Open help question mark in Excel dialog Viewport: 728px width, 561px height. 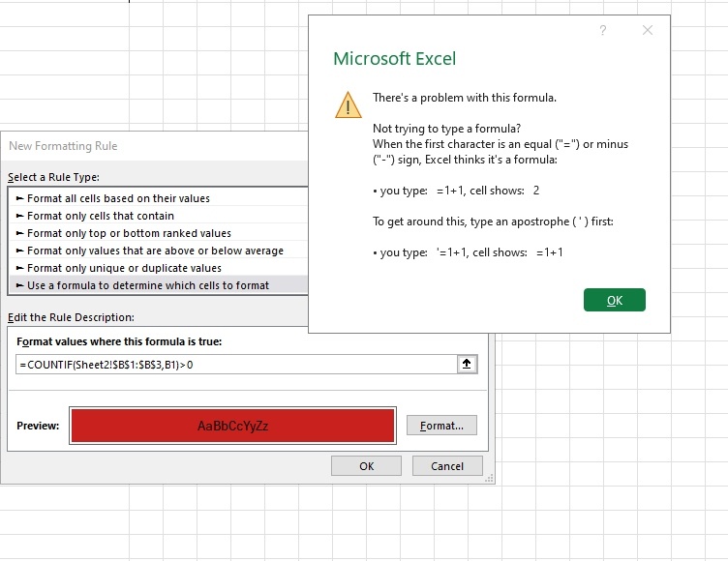point(603,31)
